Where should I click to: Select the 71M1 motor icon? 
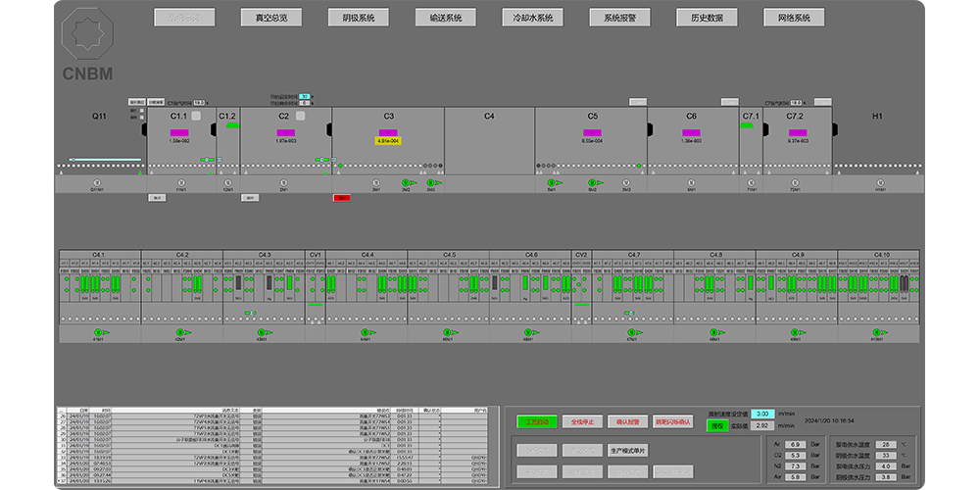[751, 183]
